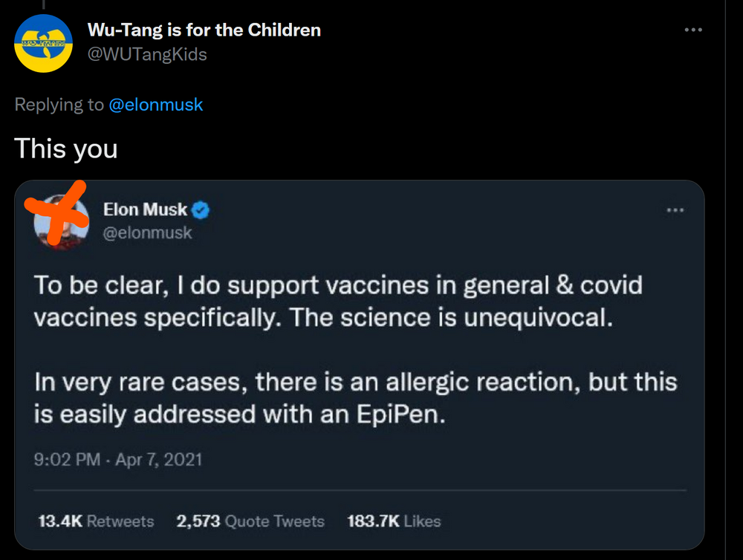This screenshot has height=560, width=743.
Task: Click the @WUTangKids handle
Action: [147, 54]
